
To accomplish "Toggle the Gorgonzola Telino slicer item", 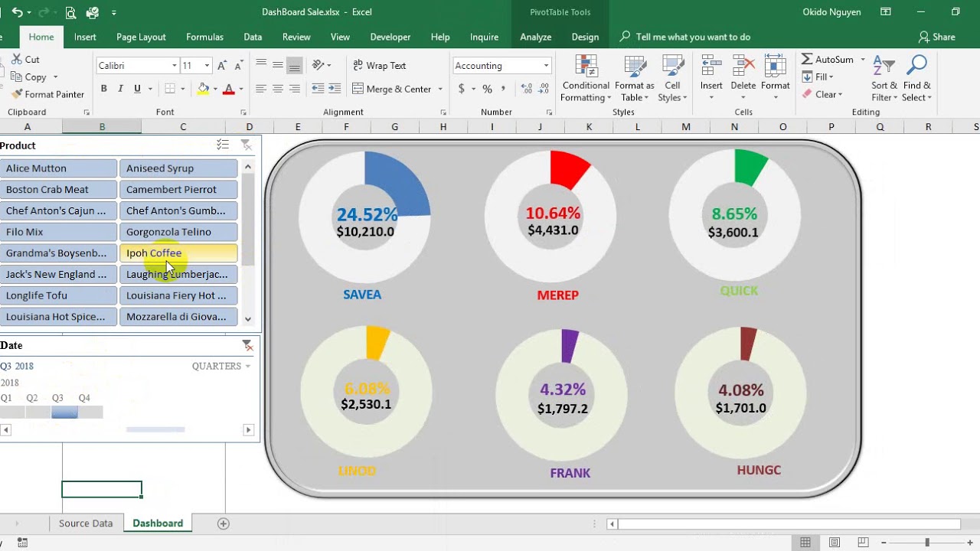I will tap(178, 232).
